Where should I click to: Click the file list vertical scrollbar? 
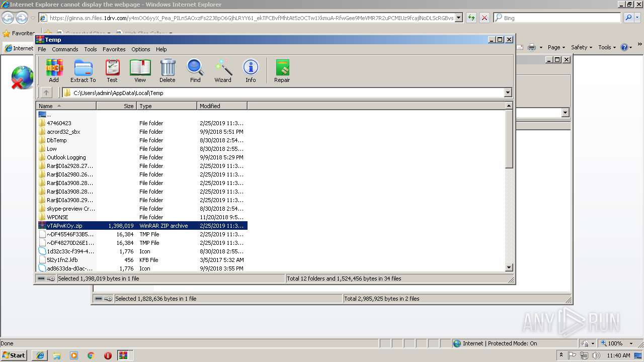click(509, 187)
